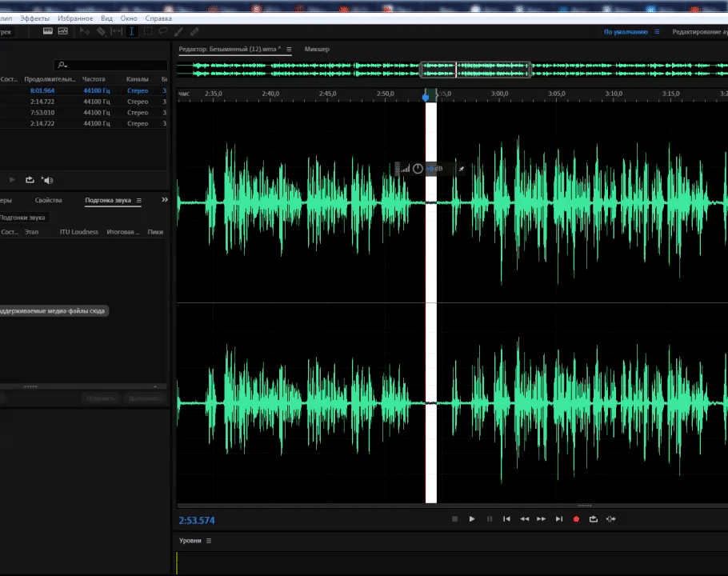This screenshot has width=728, height=576.
Task: Select the Marquee Selection tool
Action: (148, 32)
